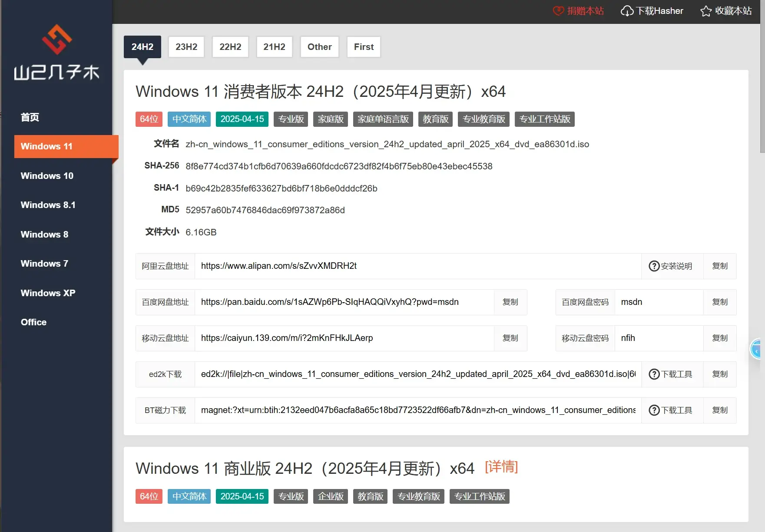
Task: Click the SHA-1 hash value
Action: click(x=281, y=188)
